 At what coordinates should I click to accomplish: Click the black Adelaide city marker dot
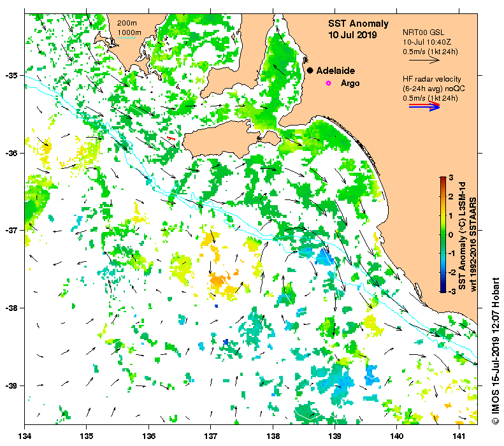pyautogui.click(x=310, y=70)
